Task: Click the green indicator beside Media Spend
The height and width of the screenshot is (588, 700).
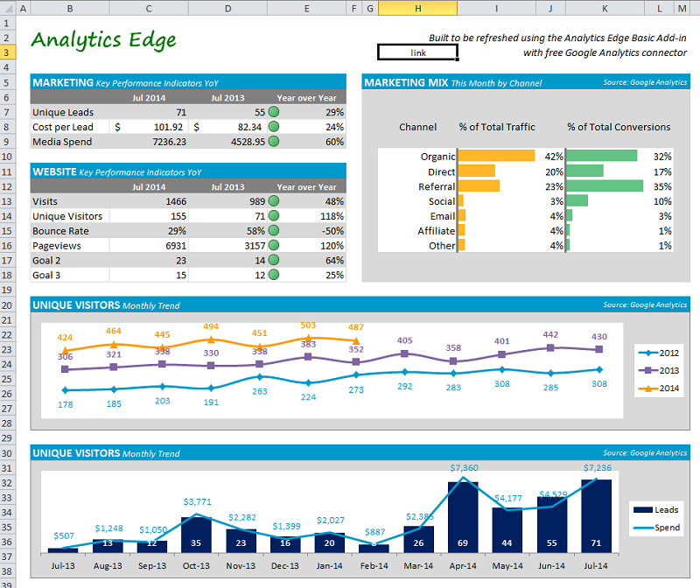Action: [274, 141]
